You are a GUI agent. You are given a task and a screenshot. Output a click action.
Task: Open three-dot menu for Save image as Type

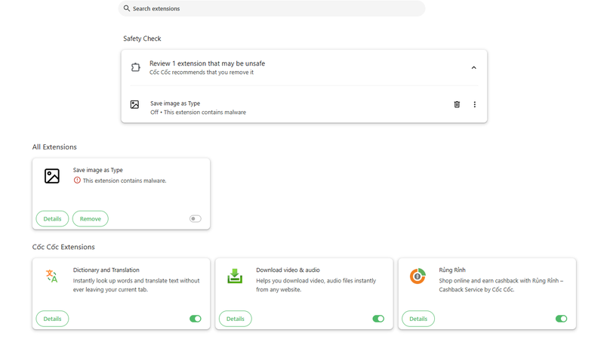tap(475, 104)
